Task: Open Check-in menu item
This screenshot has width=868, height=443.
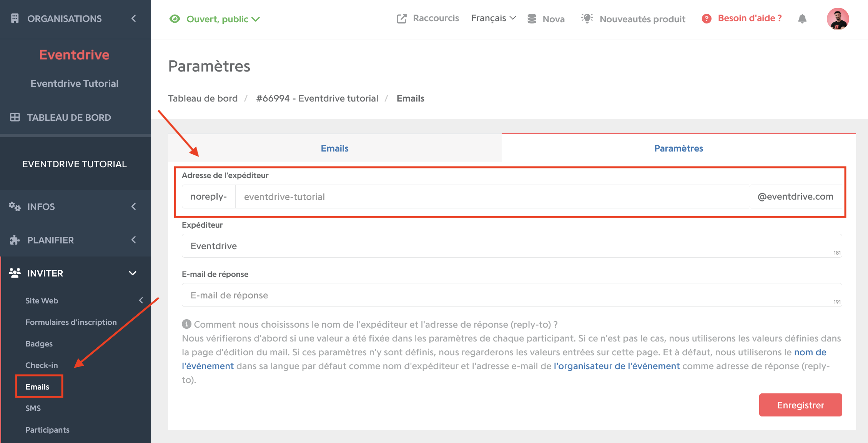Action: coord(42,365)
